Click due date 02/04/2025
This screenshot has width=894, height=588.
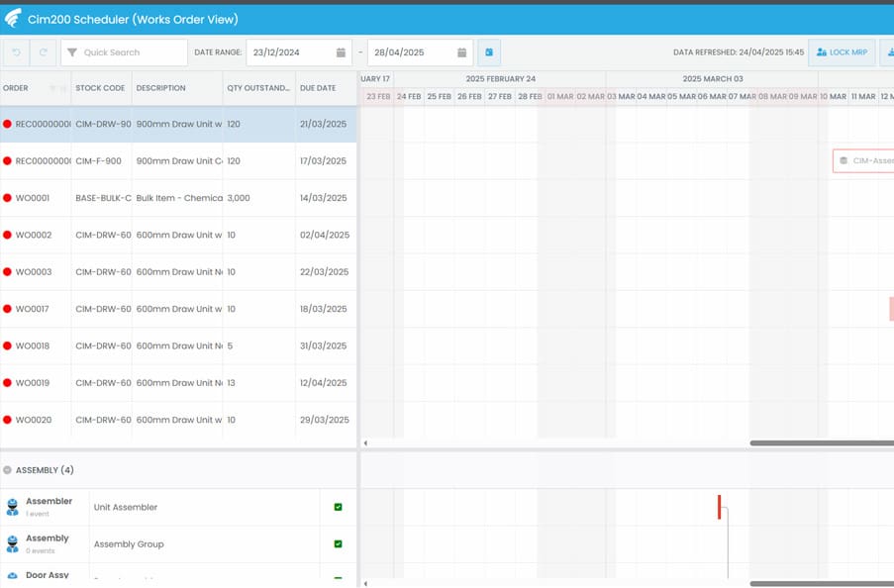point(325,235)
